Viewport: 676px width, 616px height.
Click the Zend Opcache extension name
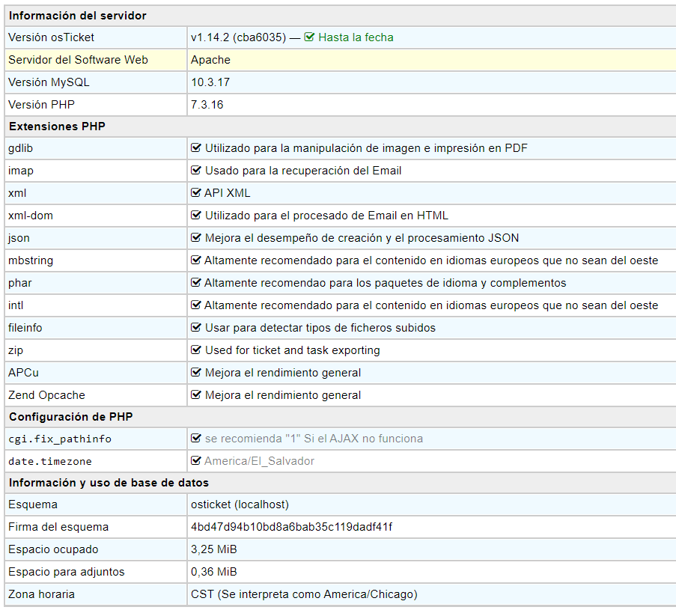point(46,395)
